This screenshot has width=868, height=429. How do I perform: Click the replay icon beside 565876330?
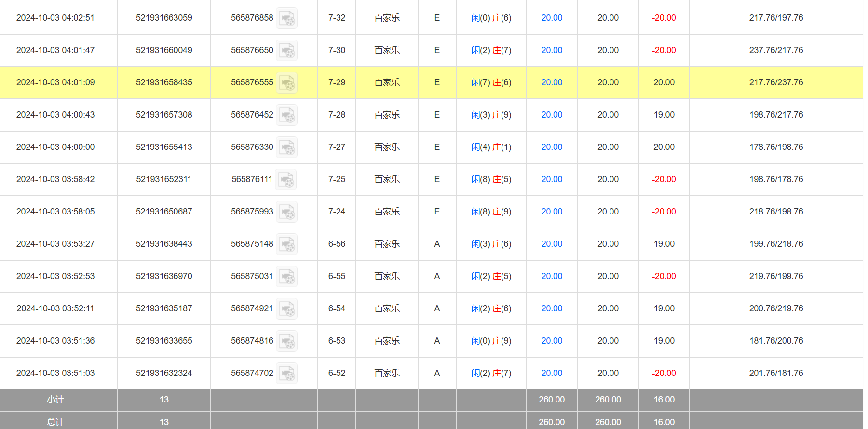[x=287, y=147]
